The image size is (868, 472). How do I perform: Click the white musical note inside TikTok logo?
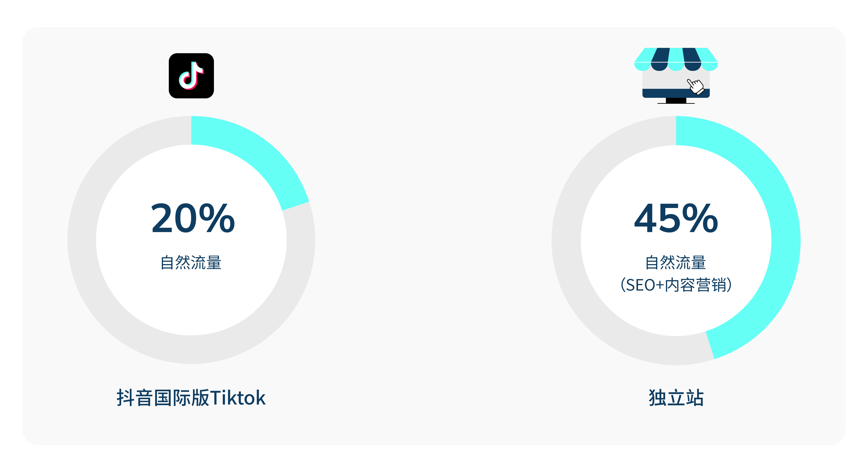pyautogui.click(x=191, y=76)
